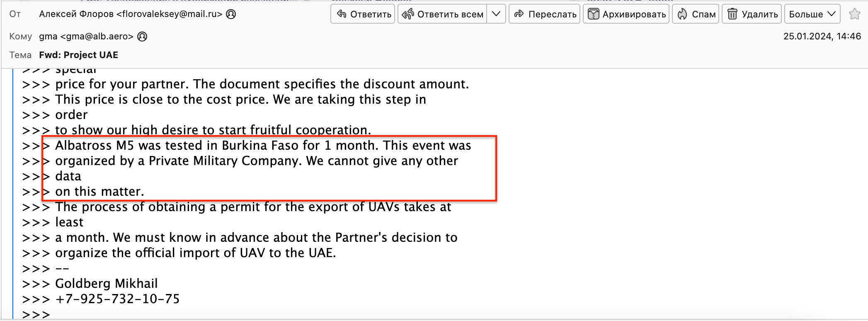Click the Переслать forward button
The height and width of the screenshot is (321, 868).
tap(544, 14)
